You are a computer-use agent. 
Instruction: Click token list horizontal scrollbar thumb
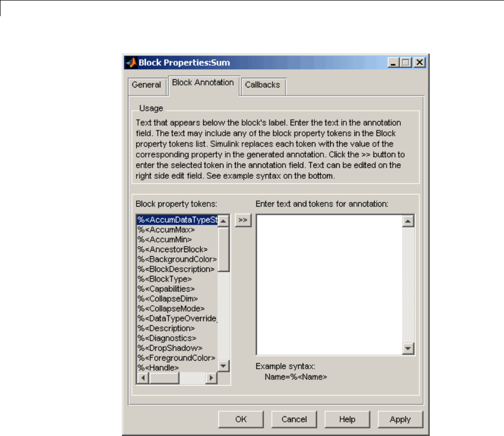164,378
